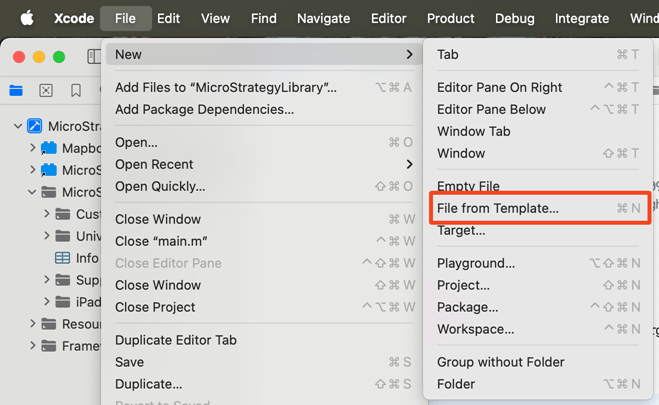Open the Apple menu
Image resolution: width=659 pixels, height=405 pixels.
(x=27, y=18)
